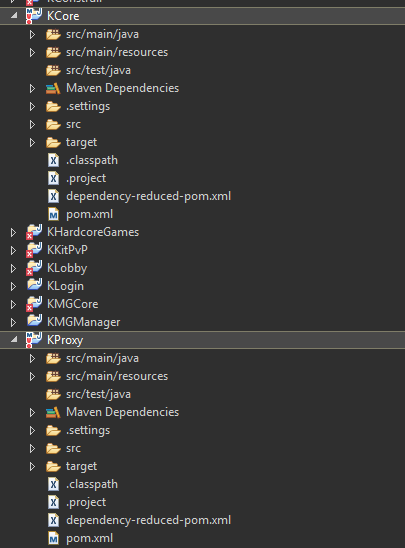Click the KLogin project folder icon
Viewport: 405px width, 548px height.
tap(35, 285)
